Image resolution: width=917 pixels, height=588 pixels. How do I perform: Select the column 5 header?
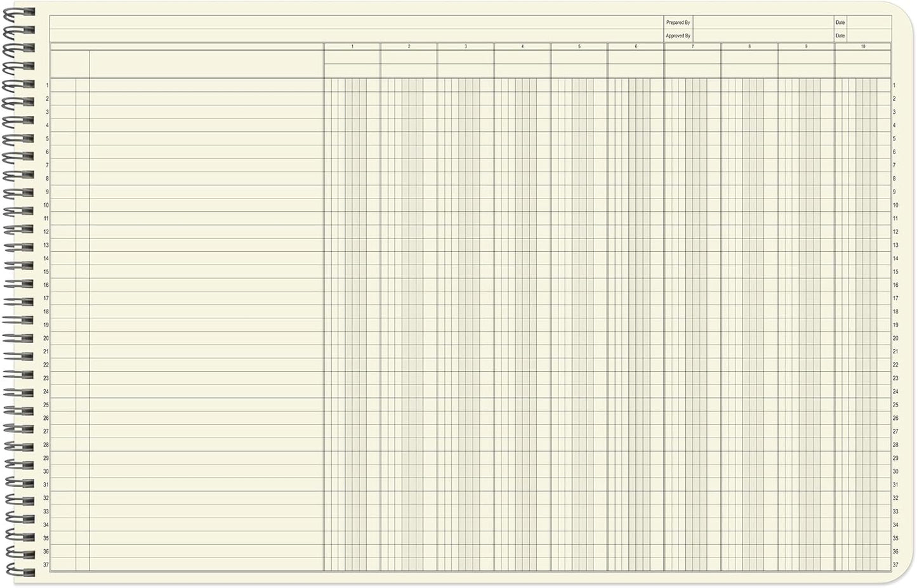(x=578, y=46)
